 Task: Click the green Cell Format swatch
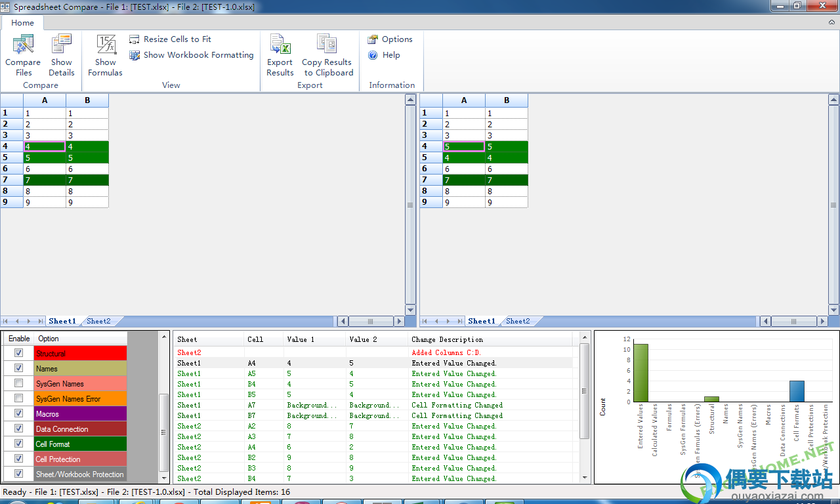80,444
